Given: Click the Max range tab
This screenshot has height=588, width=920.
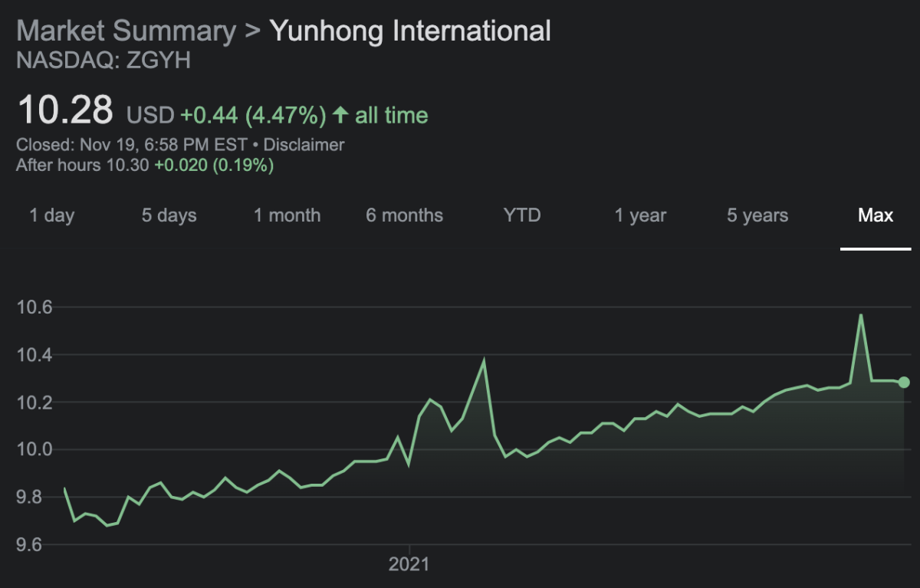Looking at the screenshot, I should 876,215.
